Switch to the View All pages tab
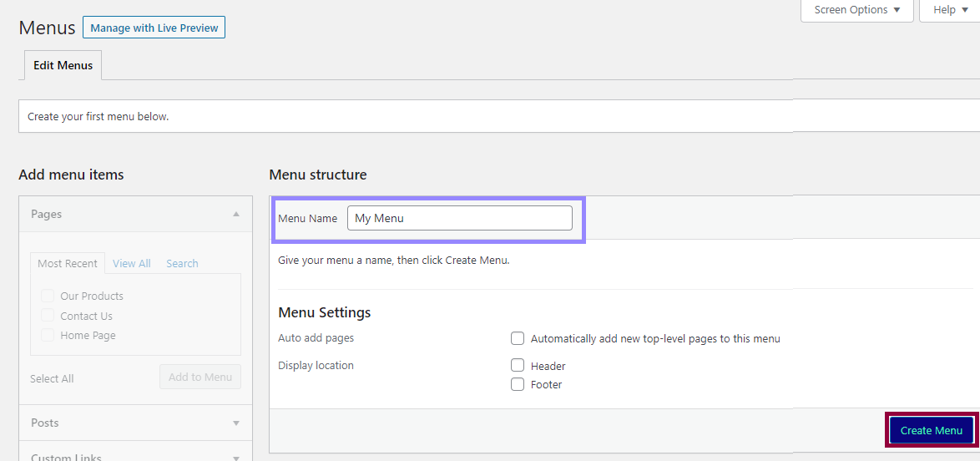 pos(131,263)
